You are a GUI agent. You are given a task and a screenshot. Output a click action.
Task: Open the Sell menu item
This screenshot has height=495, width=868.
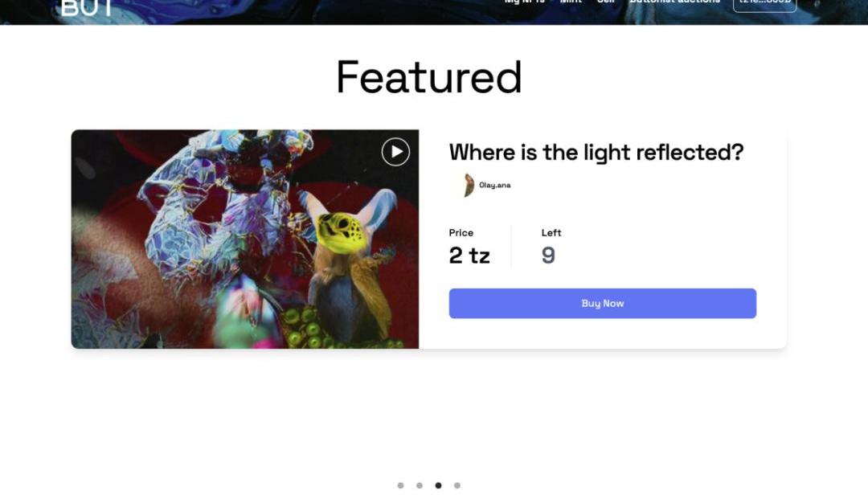(x=606, y=2)
